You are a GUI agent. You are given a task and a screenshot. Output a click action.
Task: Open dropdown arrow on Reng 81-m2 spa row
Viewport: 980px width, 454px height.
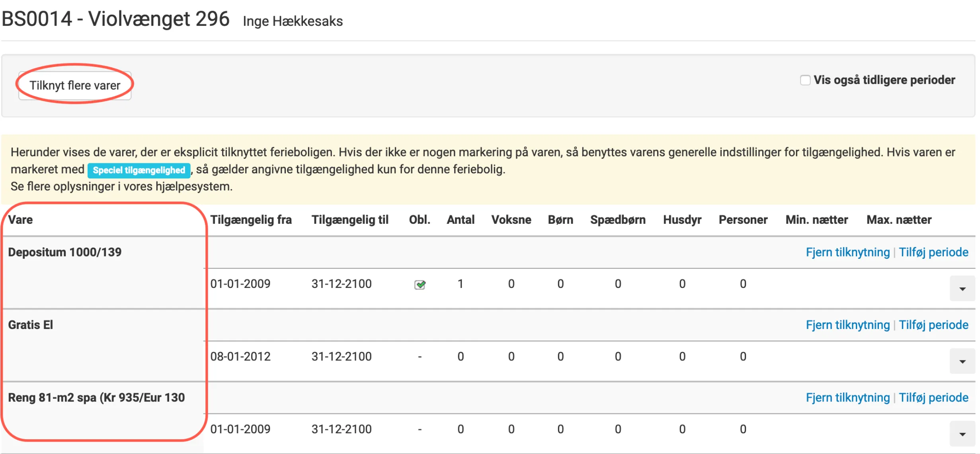[x=962, y=434]
